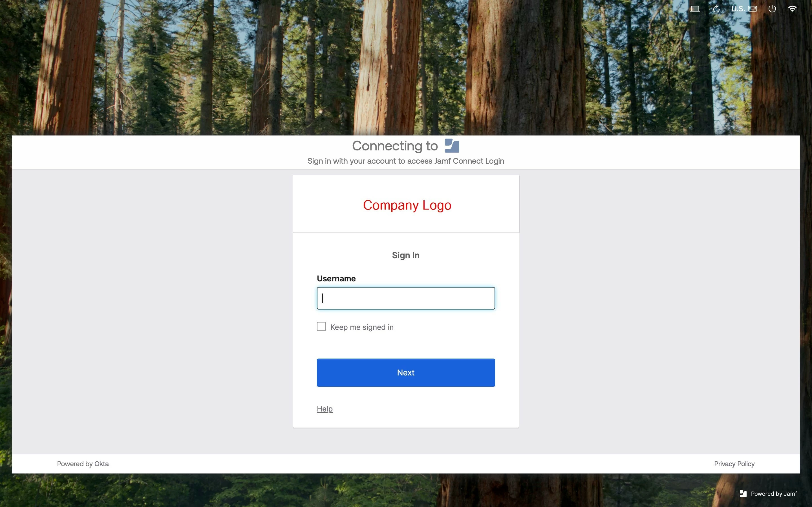Open the Help link
Screen dimensions: 812x507
325,409
